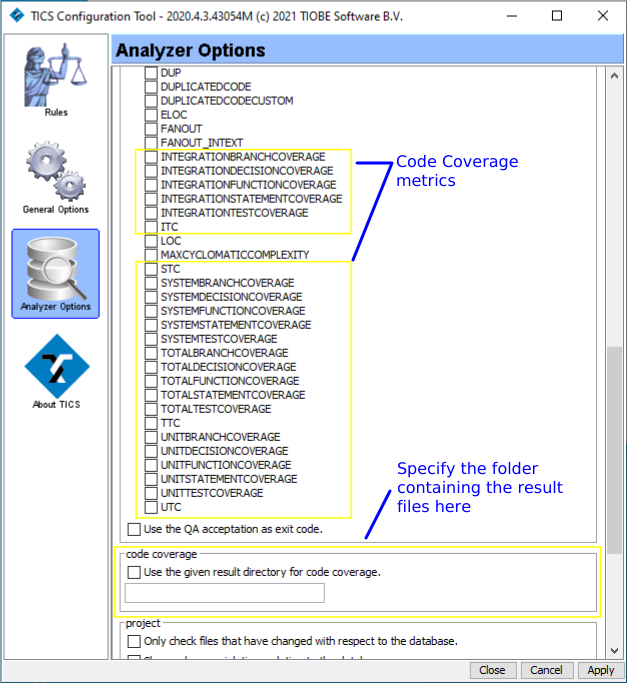This screenshot has width=627, height=683.
Task: Check the UNITSTATEMENTCOVERAGE option
Action: point(151,479)
